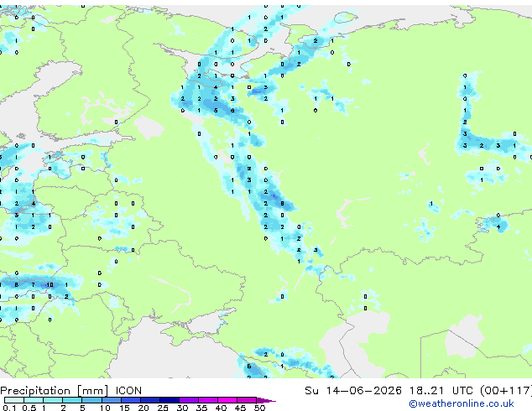The width and height of the screenshot is (532, 411).
Task: Select the legend swatch between 15 and 20
Action: [x=131, y=400]
